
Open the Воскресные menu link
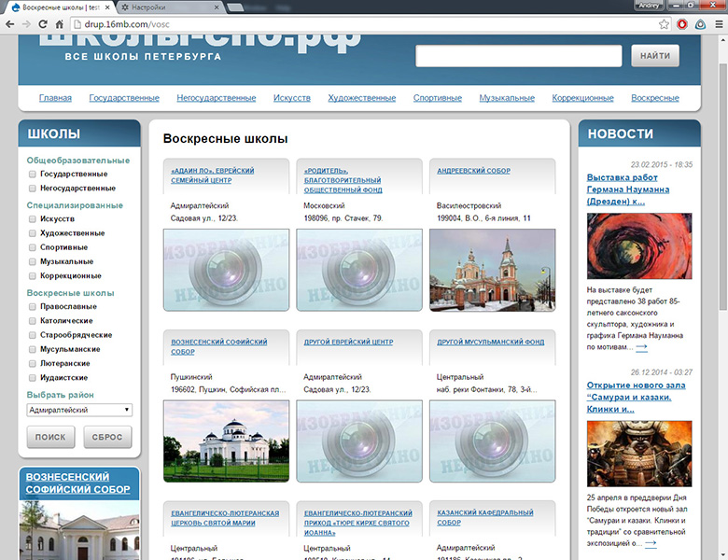(x=654, y=98)
